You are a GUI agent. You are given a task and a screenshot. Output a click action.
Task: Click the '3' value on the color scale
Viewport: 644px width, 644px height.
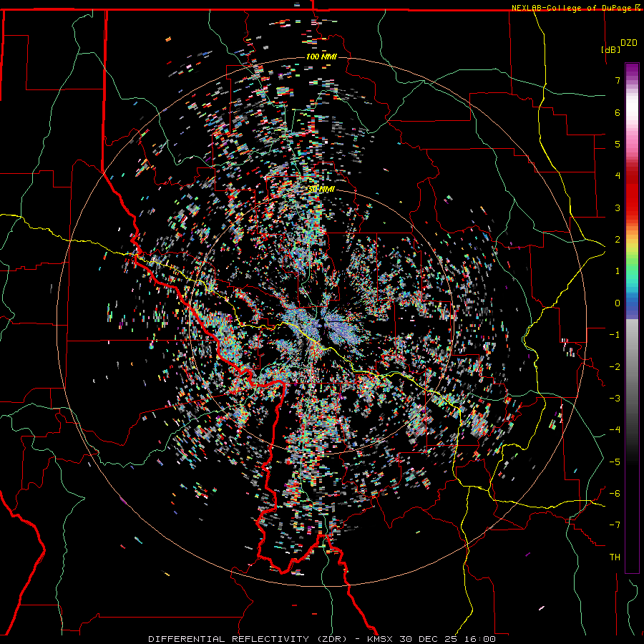click(618, 208)
